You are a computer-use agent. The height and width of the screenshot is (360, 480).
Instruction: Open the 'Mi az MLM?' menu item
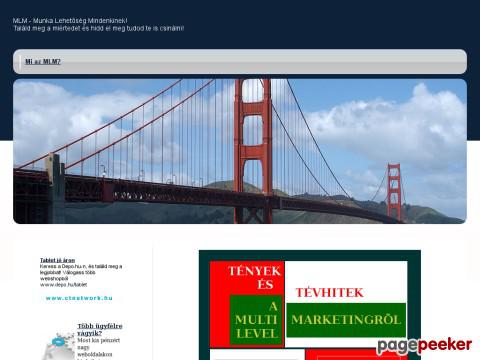43,61
